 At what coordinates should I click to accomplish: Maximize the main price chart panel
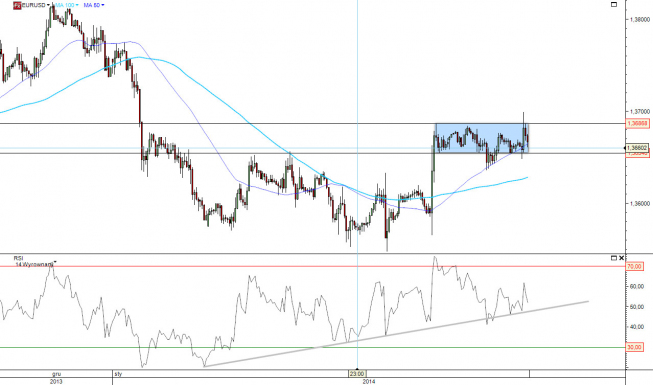click(613, 5)
